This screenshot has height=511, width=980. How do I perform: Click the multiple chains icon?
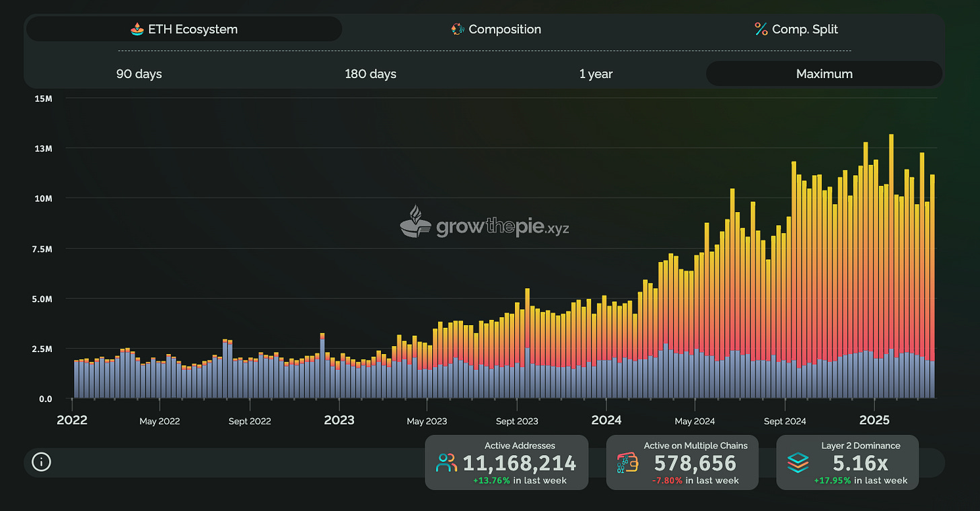(627, 463)
